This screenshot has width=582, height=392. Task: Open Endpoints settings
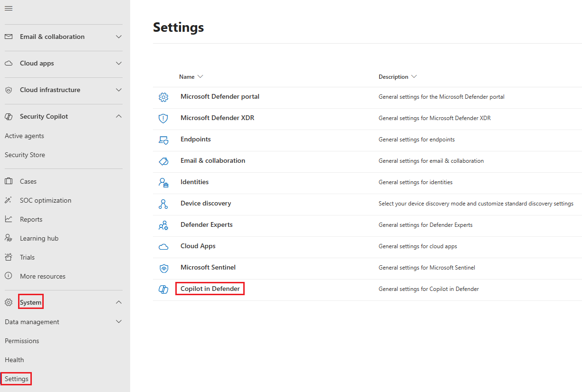tap(196, 139)
